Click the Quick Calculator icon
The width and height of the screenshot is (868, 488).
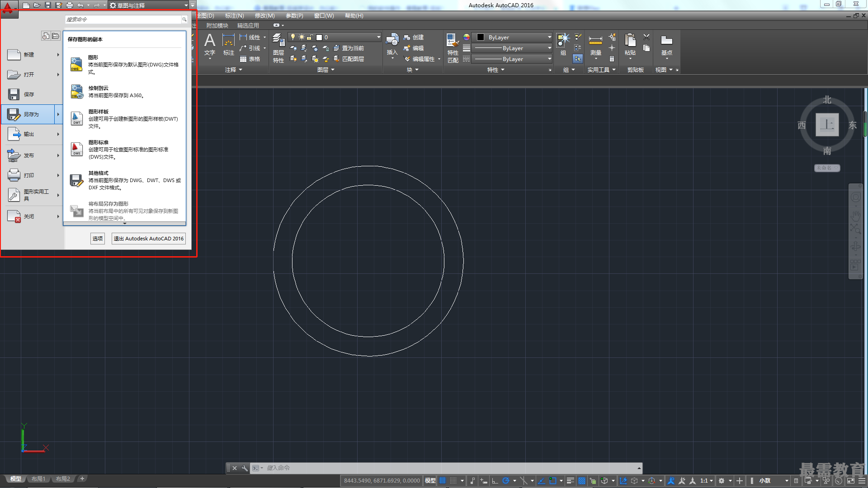[x=612, y=59]
